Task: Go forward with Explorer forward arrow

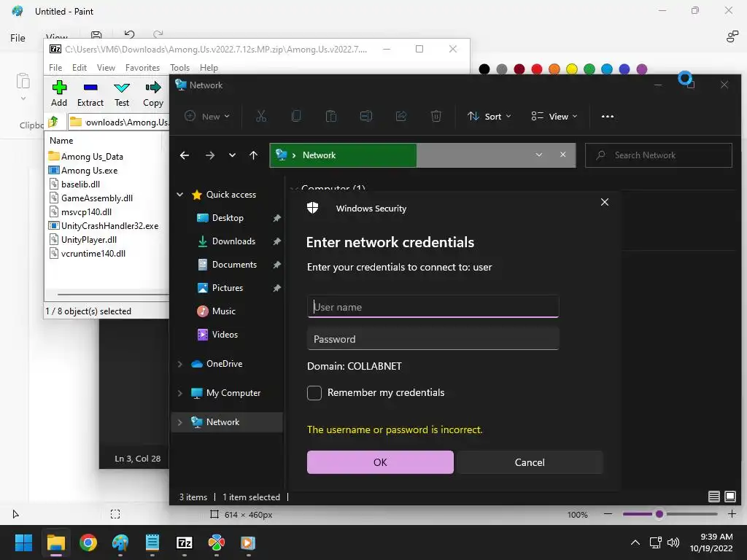Action: click(209, 155)
